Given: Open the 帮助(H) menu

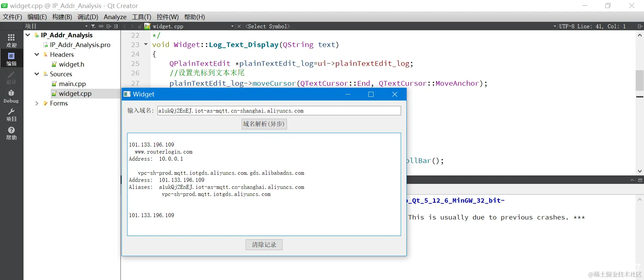Looking at the screenshot, I should click(x=194, y=17).
